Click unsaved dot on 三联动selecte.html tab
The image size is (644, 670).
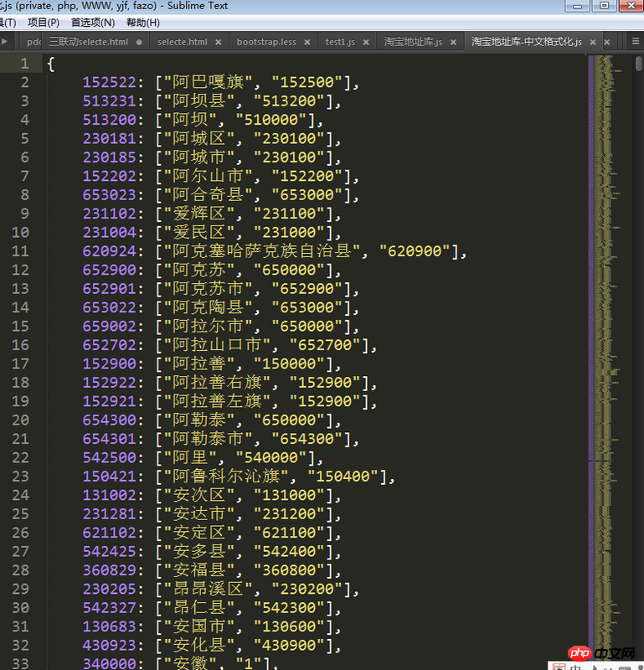coord(139,43)
